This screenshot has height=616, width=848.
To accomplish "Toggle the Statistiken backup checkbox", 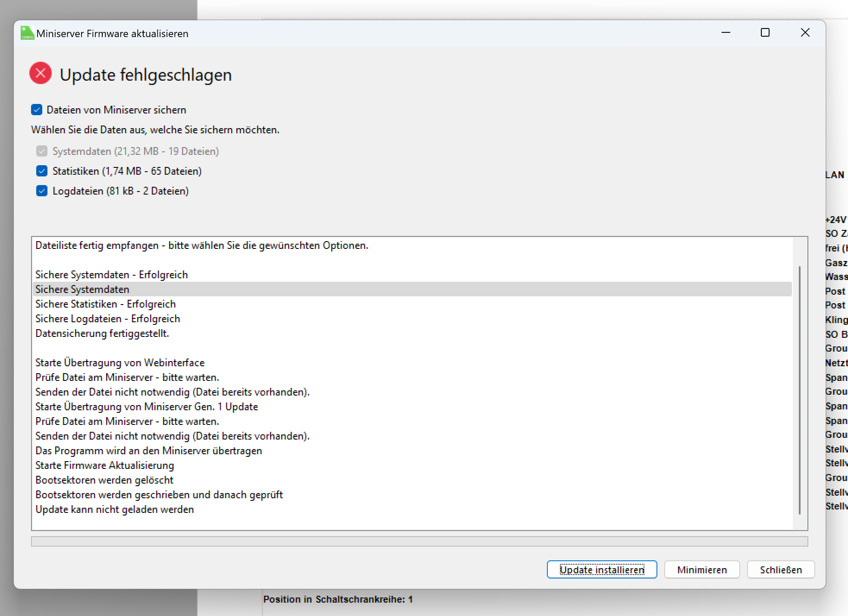I will click(x=42, y=171).
